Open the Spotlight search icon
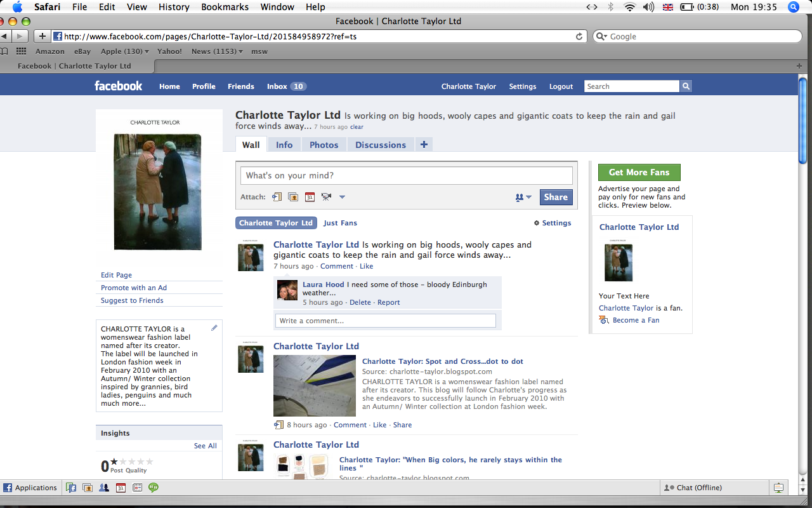Screen dimensions: 812x508 (x=793, y=7)
